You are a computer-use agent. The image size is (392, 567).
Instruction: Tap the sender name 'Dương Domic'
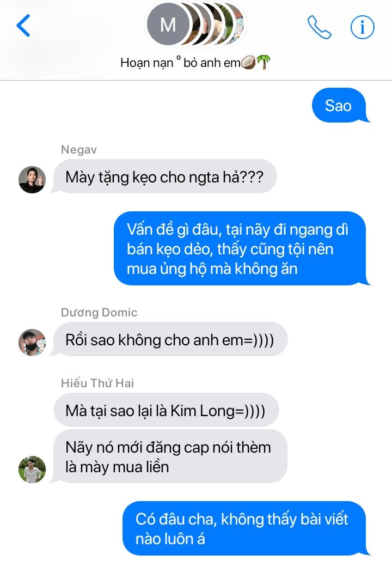(99, 312)
